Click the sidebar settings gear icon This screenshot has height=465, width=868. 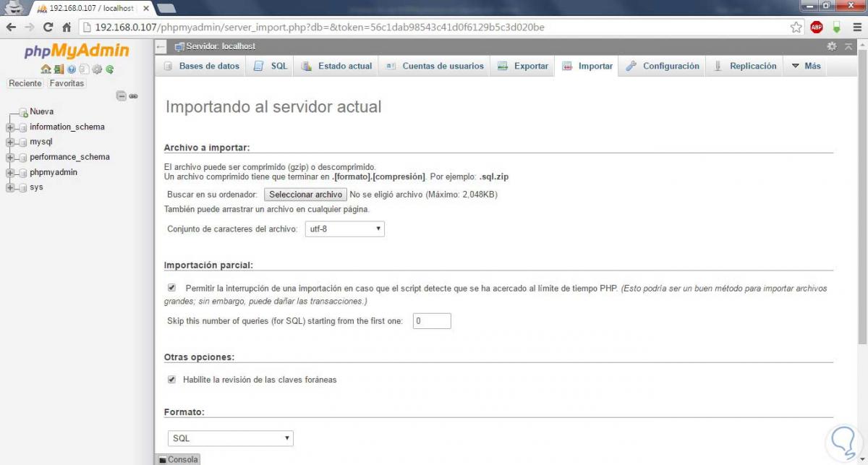click(x=97, y=69)
